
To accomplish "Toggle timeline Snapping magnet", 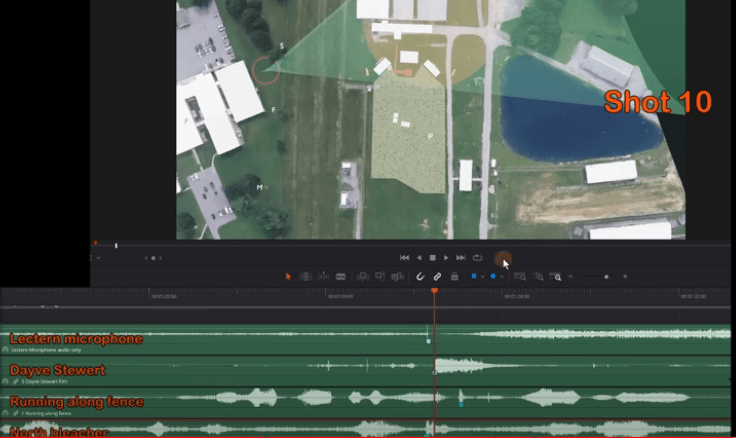I will tap(420, 276).
